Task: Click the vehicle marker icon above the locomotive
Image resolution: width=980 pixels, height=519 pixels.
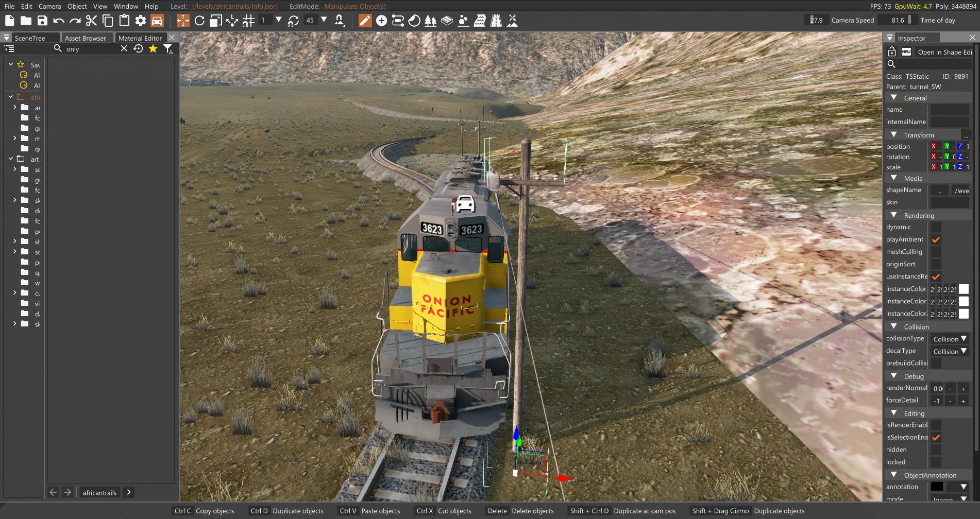Action: tap(465, 203)
